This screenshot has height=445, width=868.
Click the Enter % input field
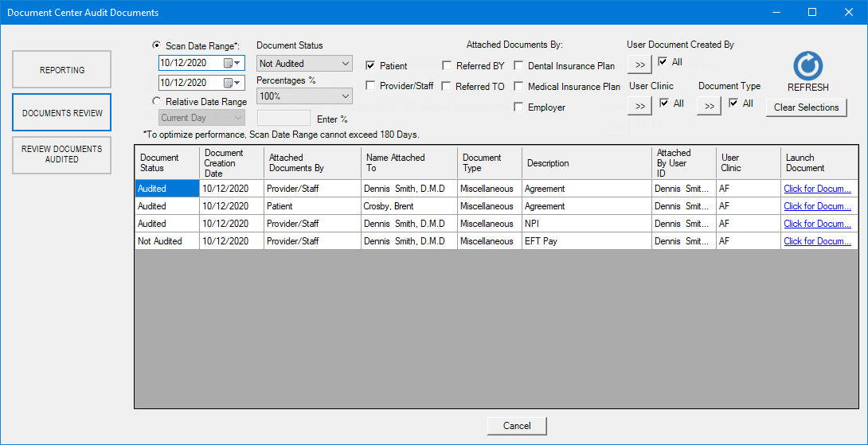tap(283, 118)
